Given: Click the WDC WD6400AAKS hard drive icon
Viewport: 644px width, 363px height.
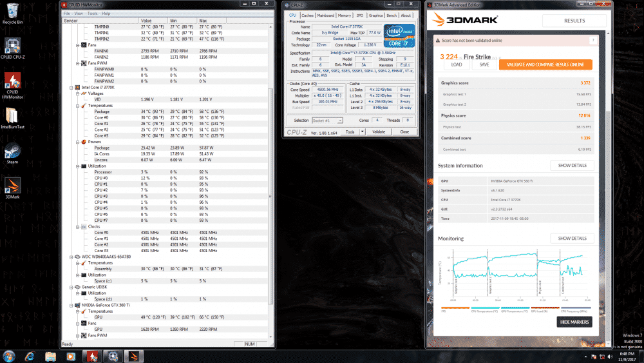Looking at the screenshot, I should pyautogui.click(x=78, y=257).
